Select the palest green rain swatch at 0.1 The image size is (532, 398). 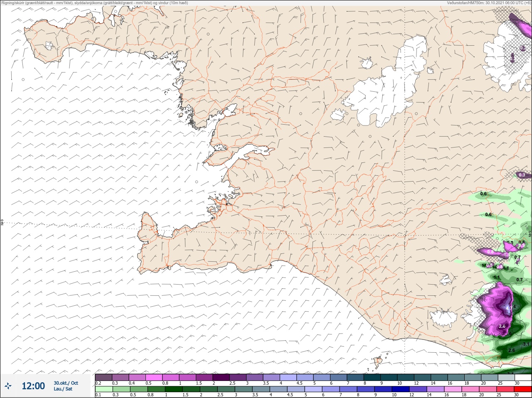(103, 389)
